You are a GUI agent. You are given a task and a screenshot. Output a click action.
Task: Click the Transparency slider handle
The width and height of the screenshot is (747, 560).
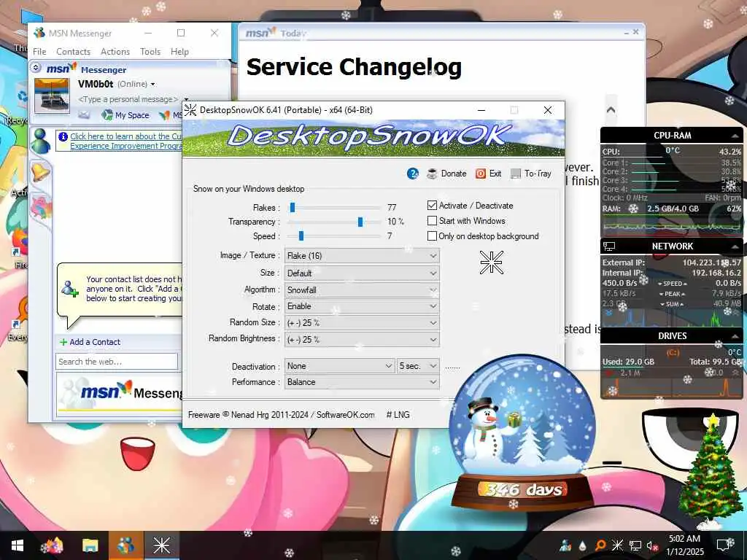pyautogui.click(x=360, y=222)
